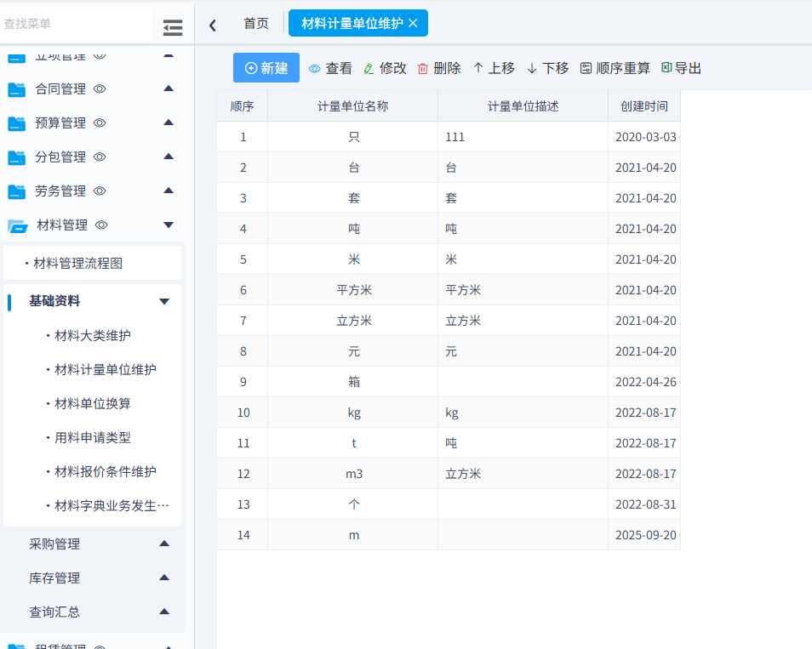Select the row with name 元
812x649 pixels.
pyautogui.click(x=449, y=351)
